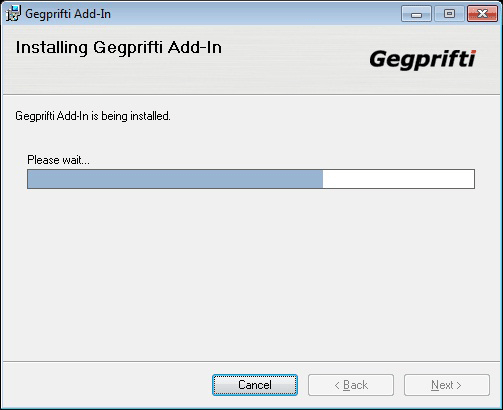The image size is (503, 410).
Task: Click the "Please wait..." label
Action: (58, 160)
